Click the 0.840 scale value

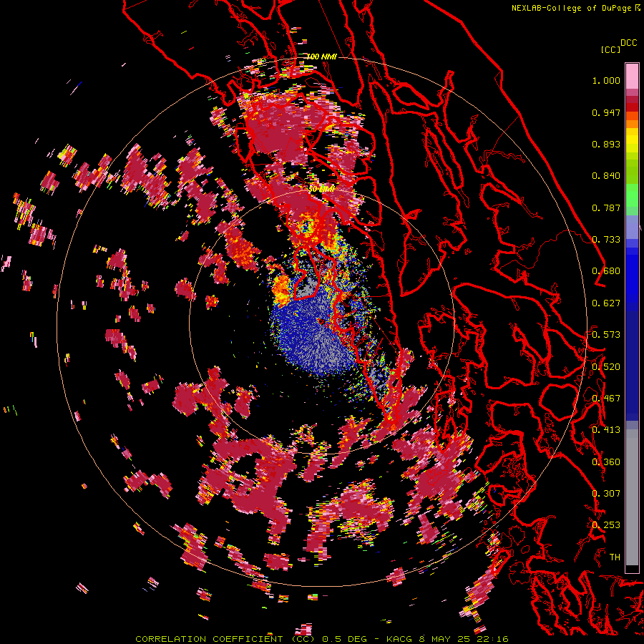(606, 176)
